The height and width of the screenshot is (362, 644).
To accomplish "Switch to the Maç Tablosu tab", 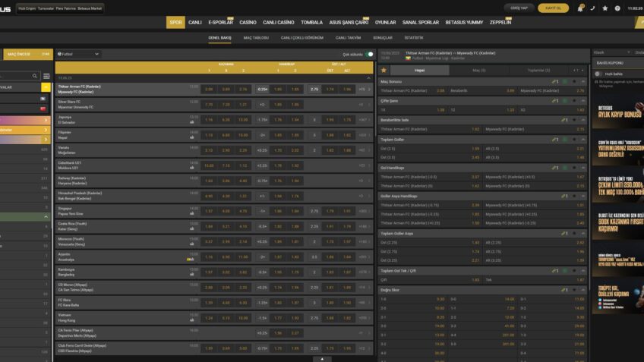I will 256,37.
